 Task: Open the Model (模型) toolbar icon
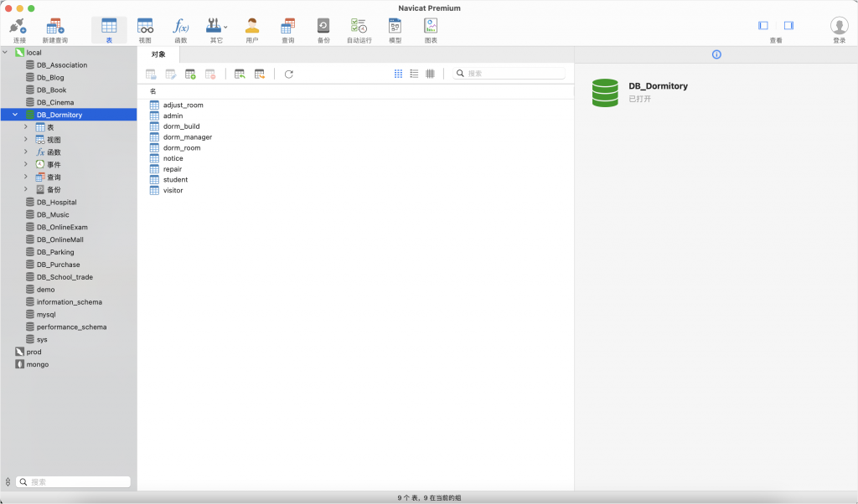(x=395, y=27)
